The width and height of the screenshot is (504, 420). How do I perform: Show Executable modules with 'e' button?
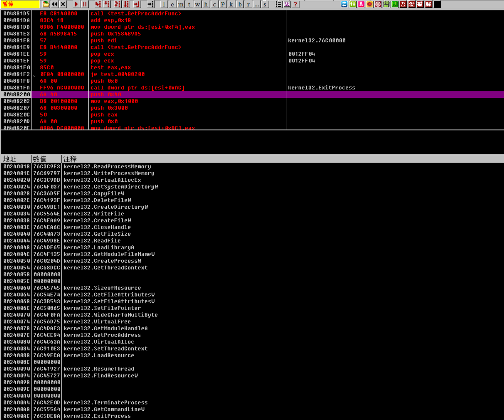172,4
